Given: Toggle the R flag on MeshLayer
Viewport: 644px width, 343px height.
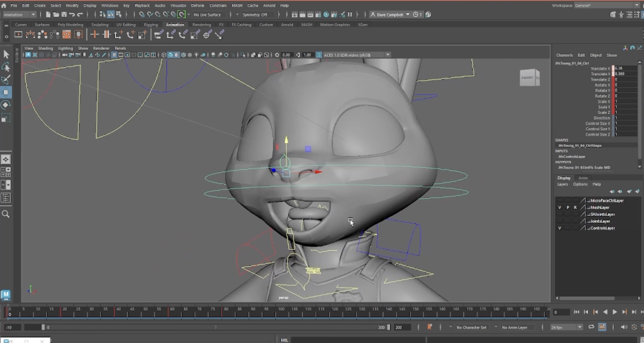Looking at the screenshot, I should pyautogui.click(x=575, y=207).
